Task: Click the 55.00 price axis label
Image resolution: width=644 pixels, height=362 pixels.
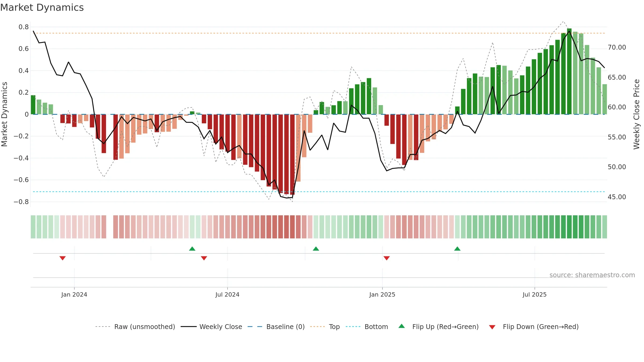Action: point(617,137)
